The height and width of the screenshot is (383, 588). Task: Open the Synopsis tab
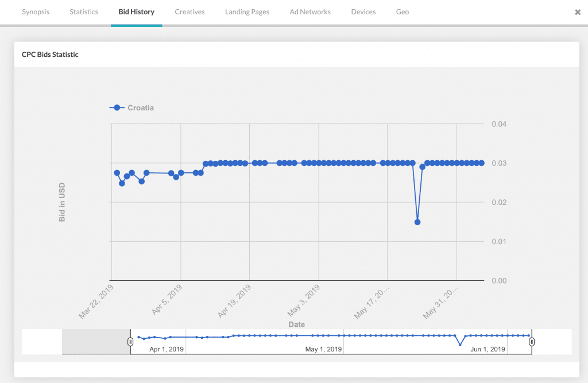(x=36, y=11)
